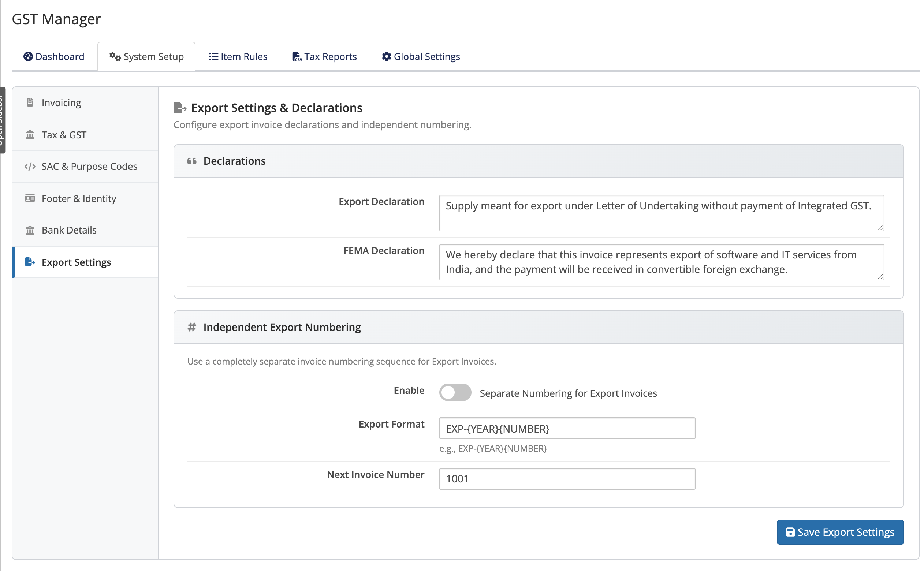Click the 'Export Format' label

392,425
